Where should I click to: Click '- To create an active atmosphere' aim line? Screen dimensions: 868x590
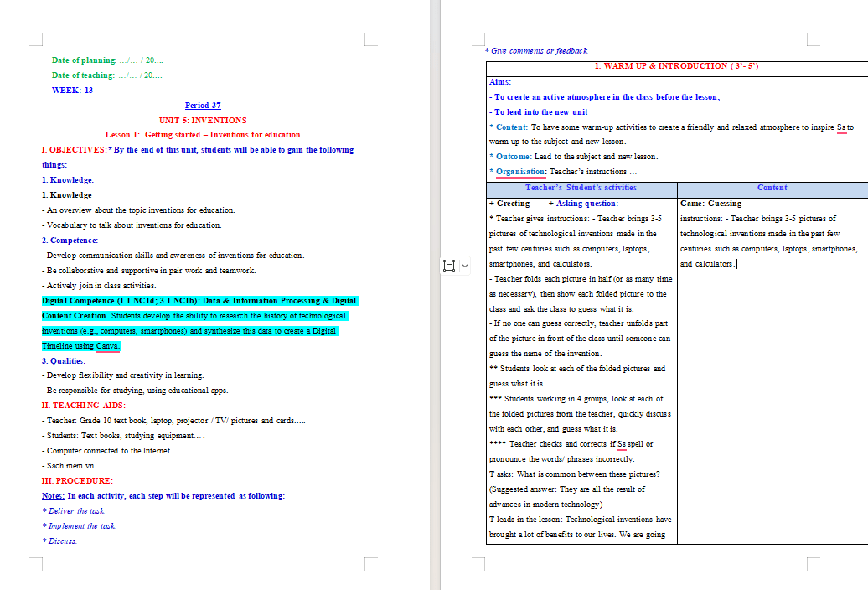click(605, 97)
